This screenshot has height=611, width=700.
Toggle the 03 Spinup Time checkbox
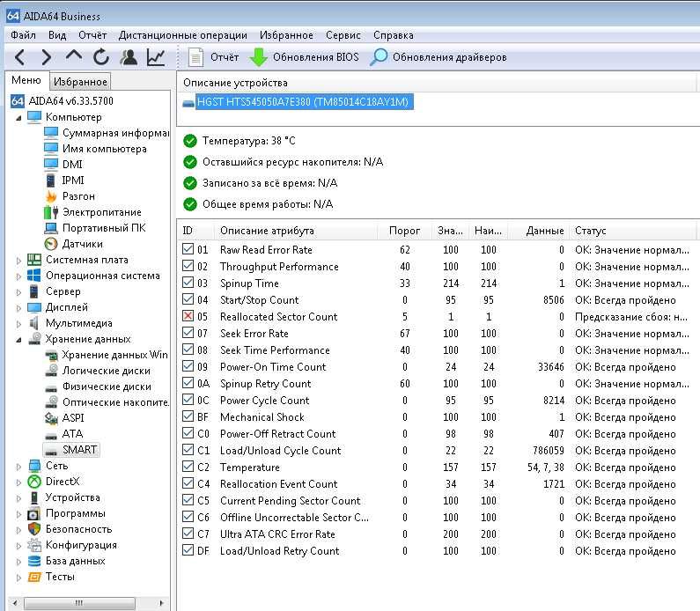[x=188, y=283]
